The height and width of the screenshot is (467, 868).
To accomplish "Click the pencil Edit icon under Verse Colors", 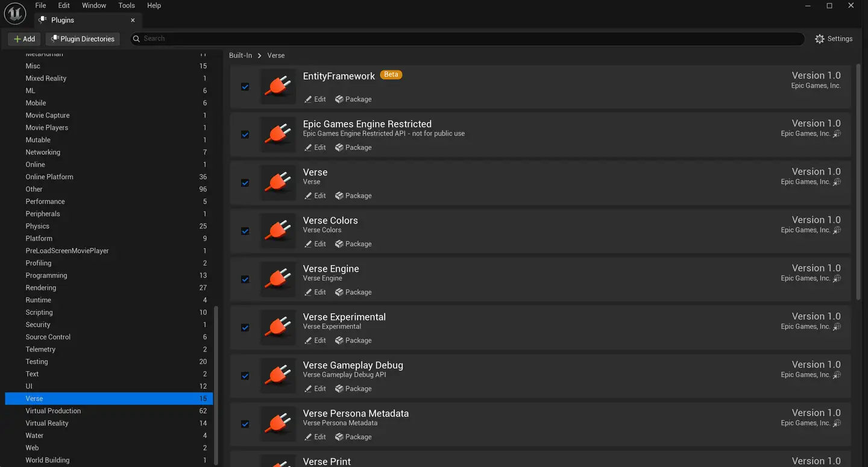I will tap(308, 244).
